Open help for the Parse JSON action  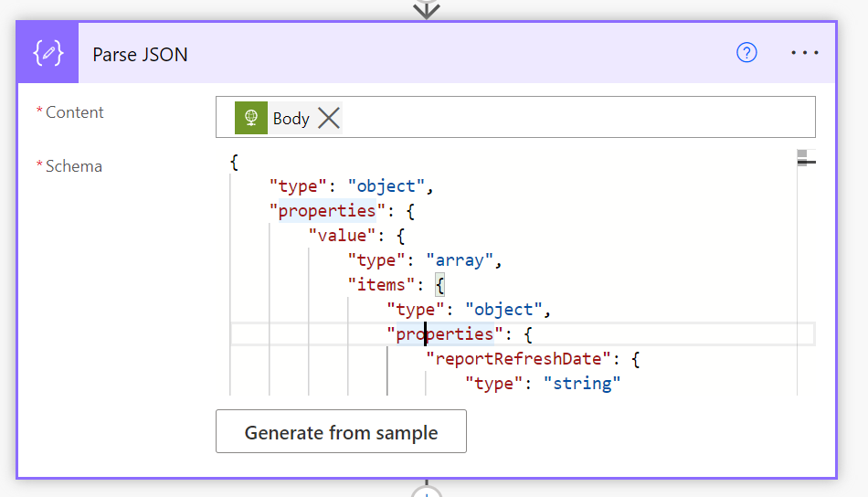746,53
